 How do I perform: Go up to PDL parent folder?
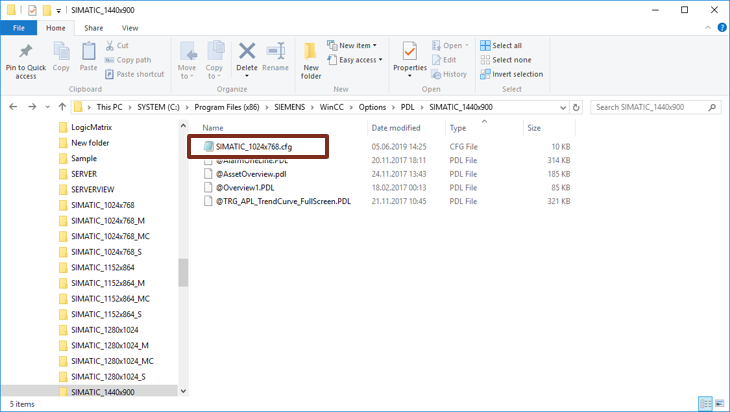click(x=62, y=107)
